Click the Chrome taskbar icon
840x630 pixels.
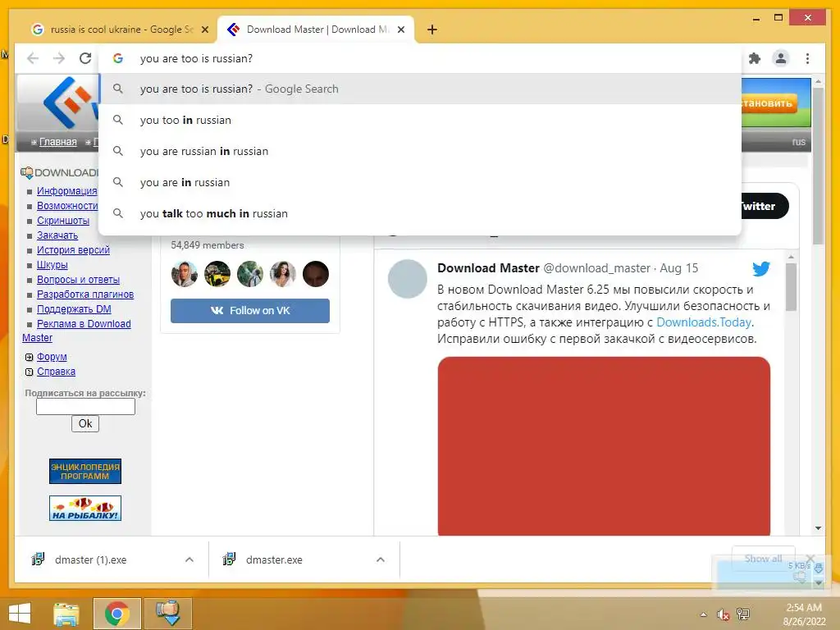point(116,614)
